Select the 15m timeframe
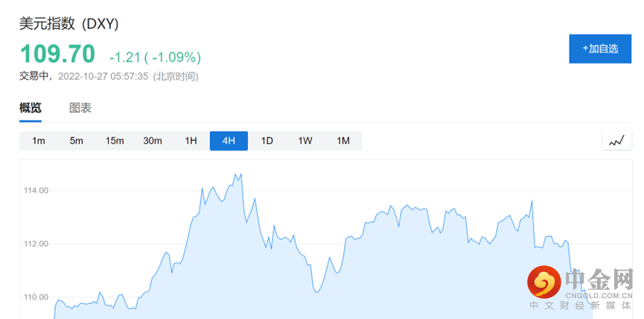644x319 pixels. tap(115, 141)
